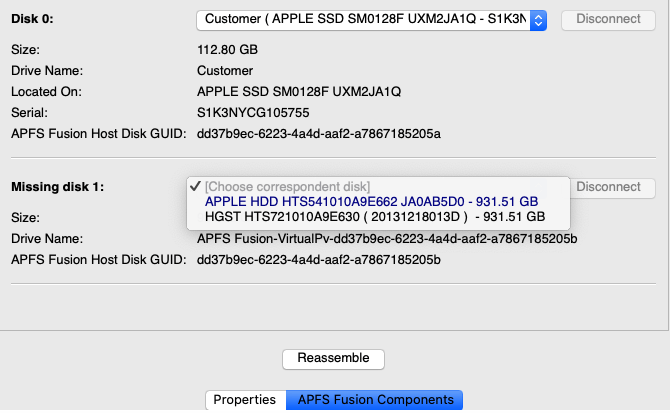Click the APFS Fusion-VirtualPv drive name text
Screen dimensions: 670x413
tap(387, 239)
